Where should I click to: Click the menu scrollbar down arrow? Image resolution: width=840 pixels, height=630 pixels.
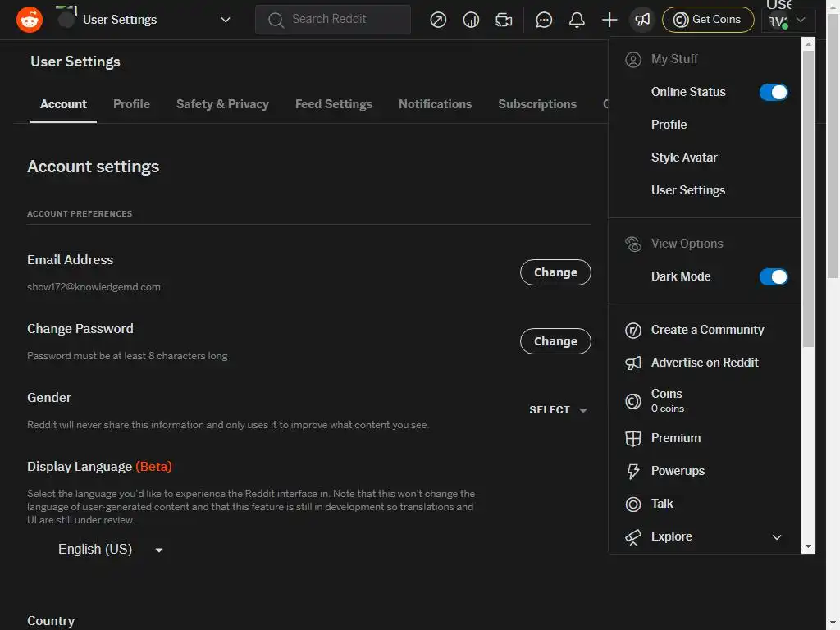coord(808,547)
